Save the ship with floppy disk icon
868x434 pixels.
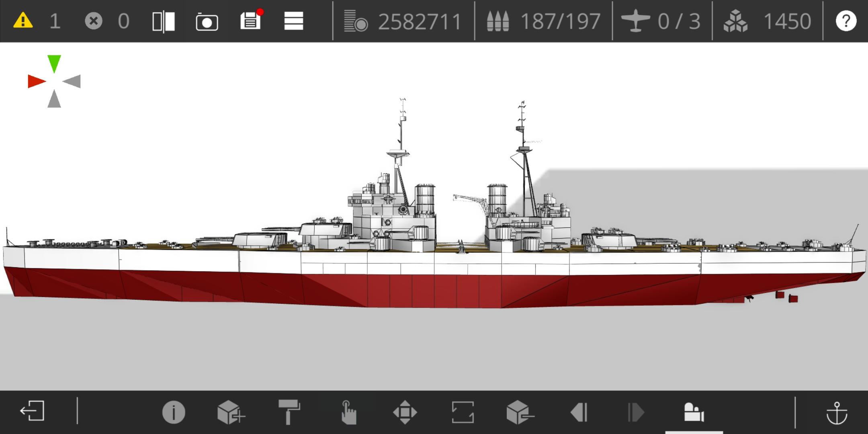[251, 21]
